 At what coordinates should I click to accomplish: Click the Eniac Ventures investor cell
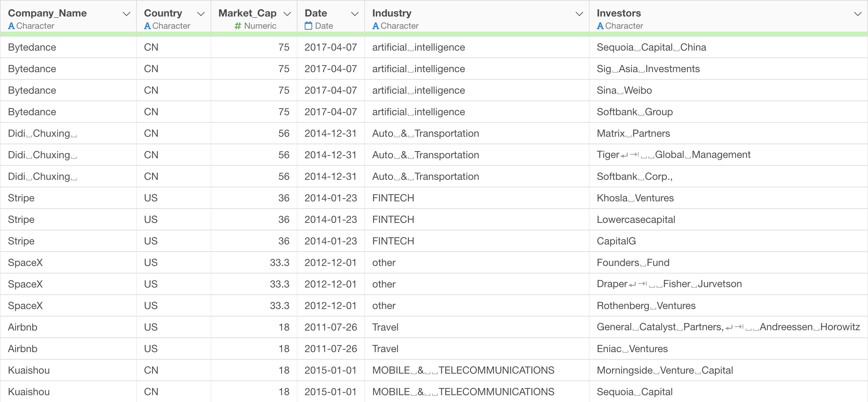(x=728, y=349)
